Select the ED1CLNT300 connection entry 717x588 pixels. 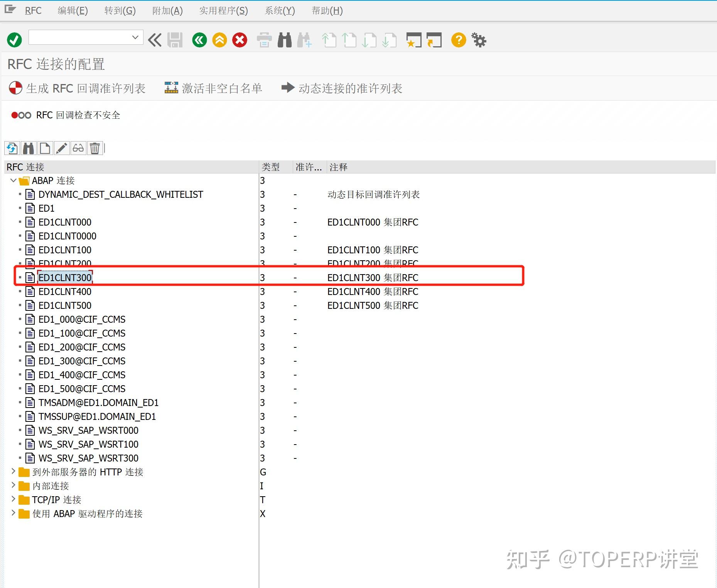click(64, 277)
